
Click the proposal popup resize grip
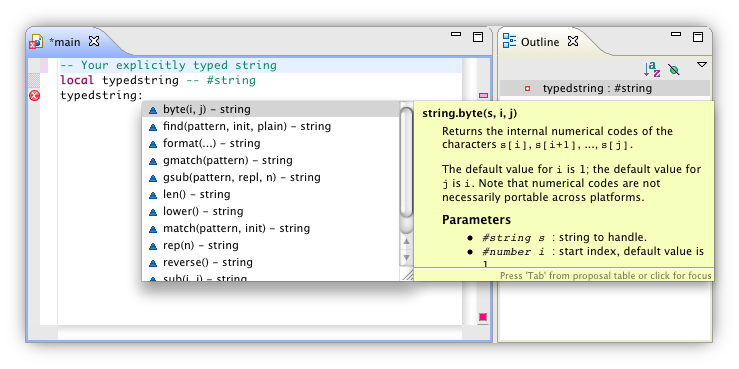coord(407,275)
